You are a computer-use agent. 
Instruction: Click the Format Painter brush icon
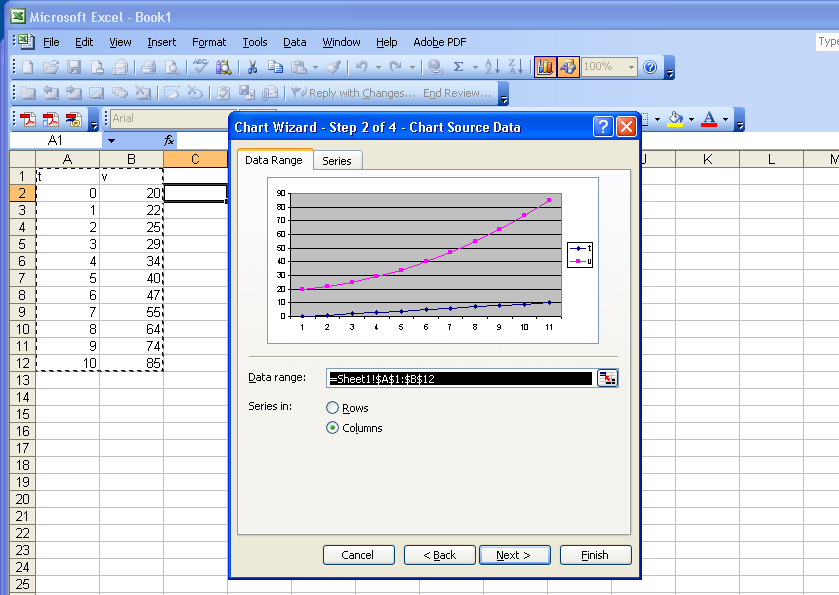(x=333, y=67)
